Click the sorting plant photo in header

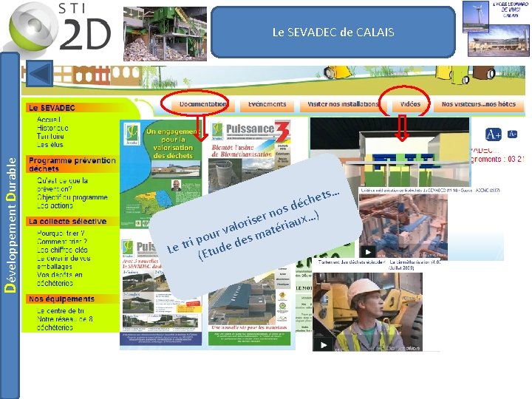tap(165, 34)
